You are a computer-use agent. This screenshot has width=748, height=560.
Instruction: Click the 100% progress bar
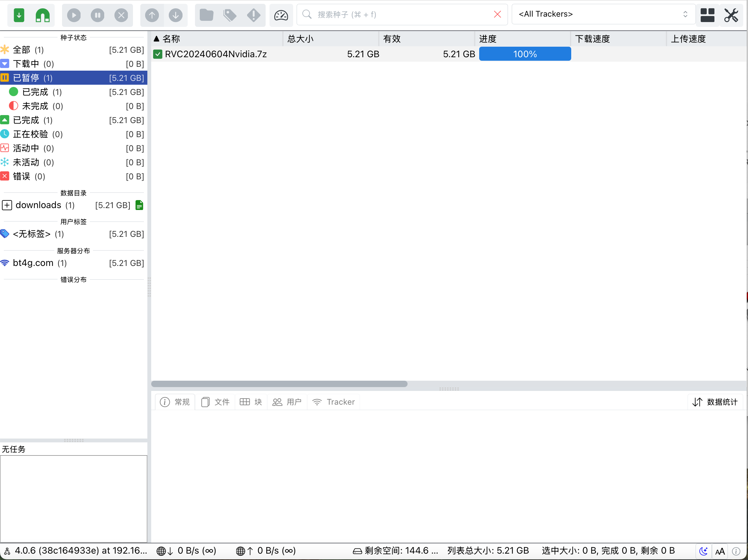pyautogui.click(x=525, y=54)
